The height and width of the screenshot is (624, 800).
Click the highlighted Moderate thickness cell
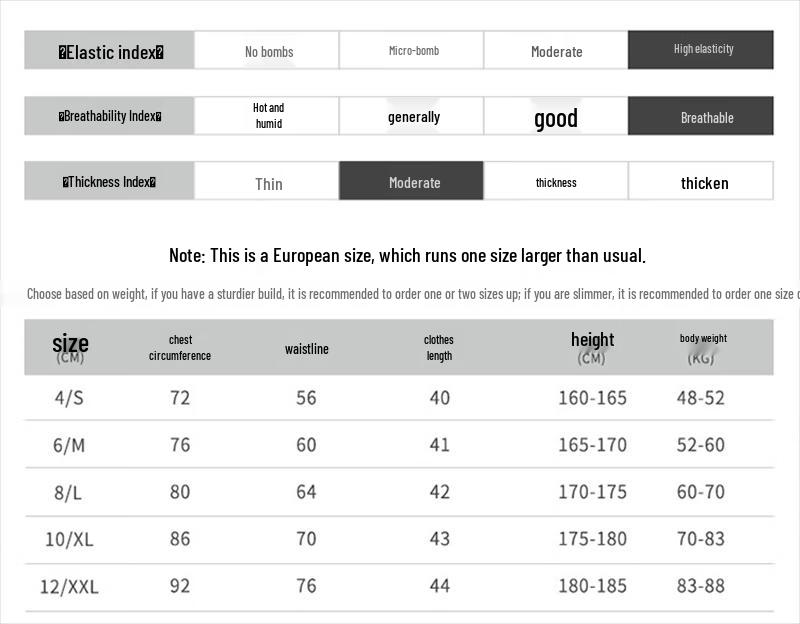pos(413,182)
